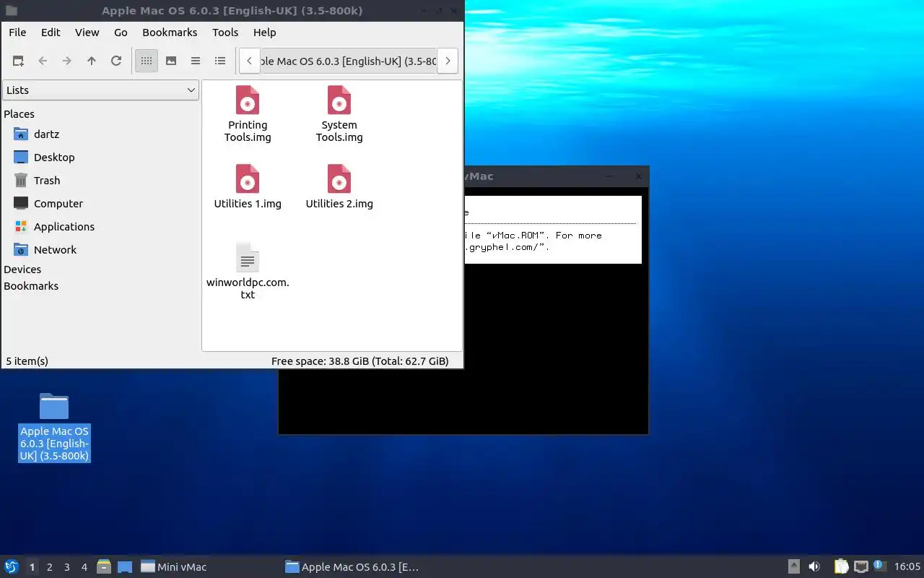Viewport: 924px width, 578px height.
Task: Open the Bookmarks menu
Action: [170, 33]
